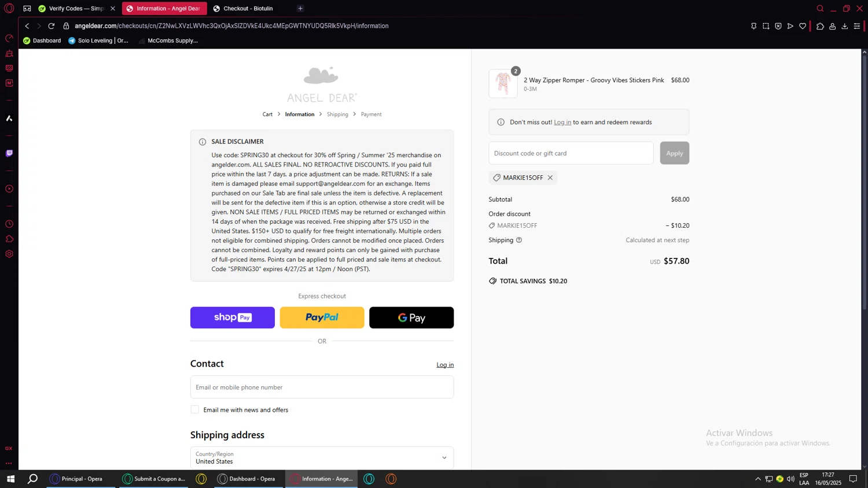Image resolution: width=868 pixels, height=488 pixels.
Task: Go back with the browser back arrow
Action: tap(27, 26)
